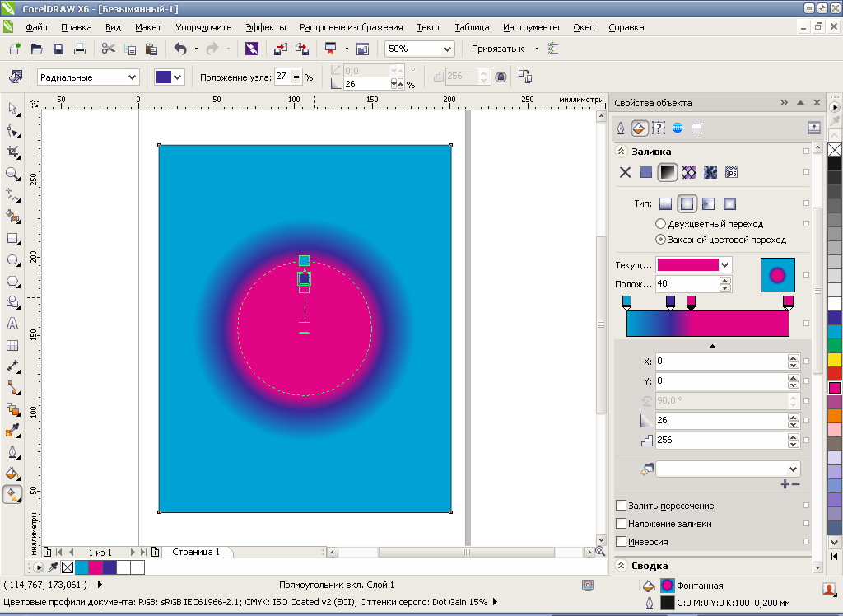Select the Zoom tool in the toolbox
The width and height of the screenshot is (843, 616).
(x=12, y=174)
